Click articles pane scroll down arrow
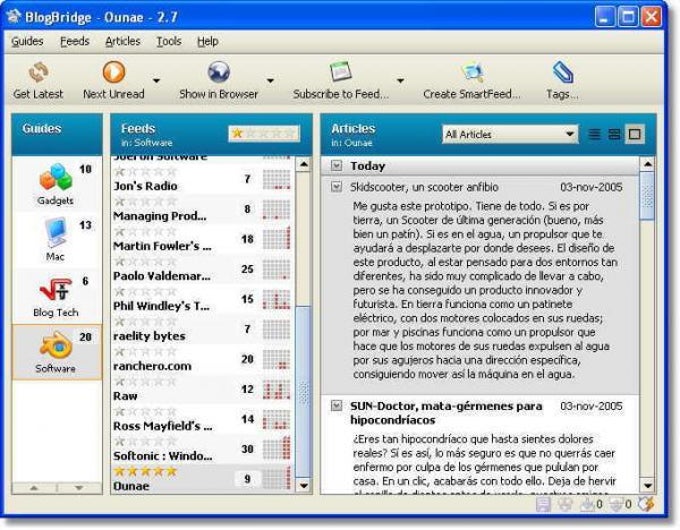Image resolution: width=680 pixels, height=530 pixels. click(x=647, y=485)
